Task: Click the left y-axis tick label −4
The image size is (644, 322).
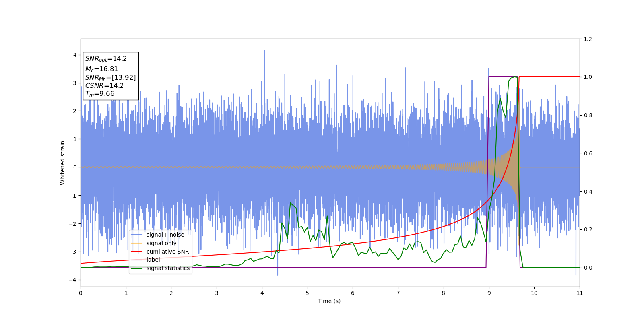Action: point(73,280)
